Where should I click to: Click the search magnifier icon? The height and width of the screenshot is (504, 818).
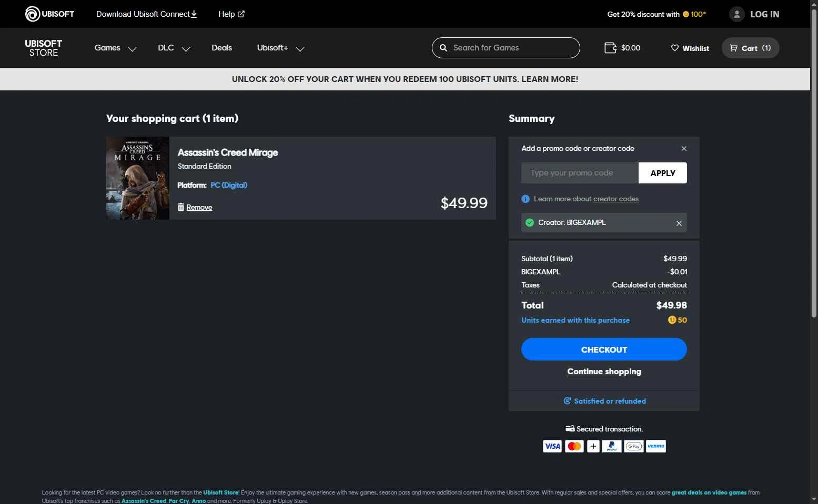443,48
